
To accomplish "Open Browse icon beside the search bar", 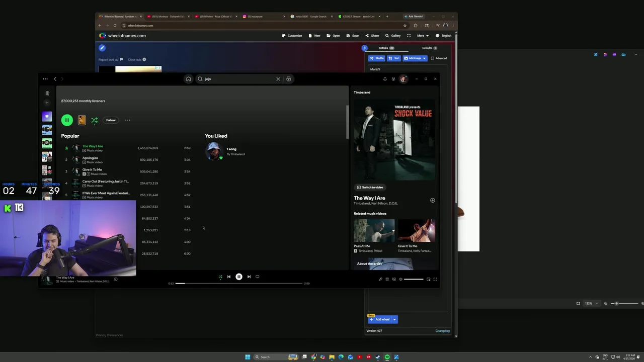I will pyautogui.click(x=288, y=79).
